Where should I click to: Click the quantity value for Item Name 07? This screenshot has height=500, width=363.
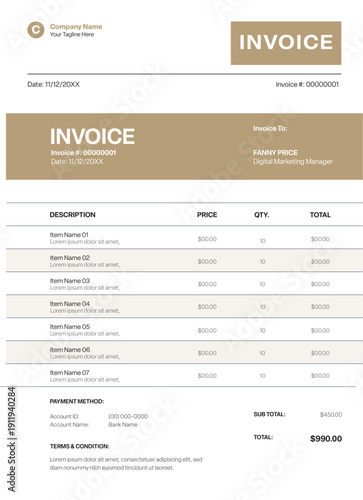(263, 376)
